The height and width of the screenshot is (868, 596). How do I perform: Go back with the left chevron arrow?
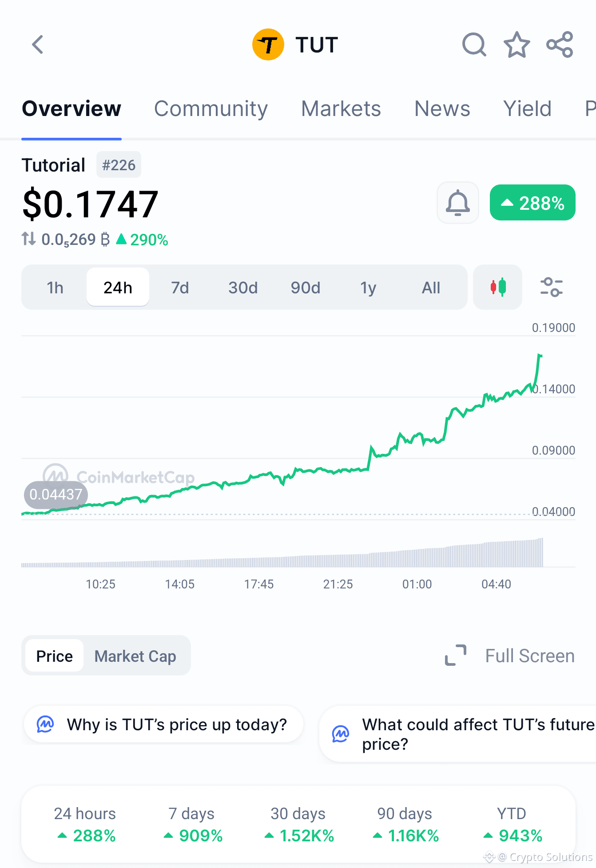pyautogui.click(x=38, y=44)
